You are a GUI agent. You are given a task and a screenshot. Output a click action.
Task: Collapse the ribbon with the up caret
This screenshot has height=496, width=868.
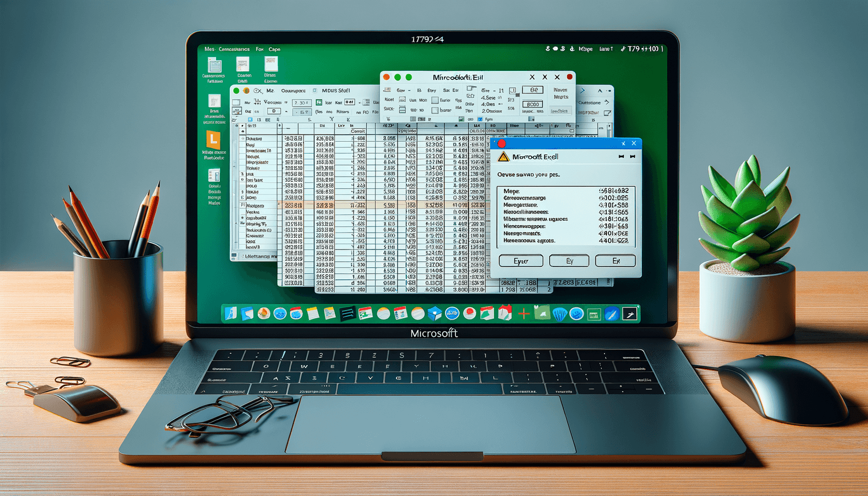pyautogui.click(x=600, y=91)
